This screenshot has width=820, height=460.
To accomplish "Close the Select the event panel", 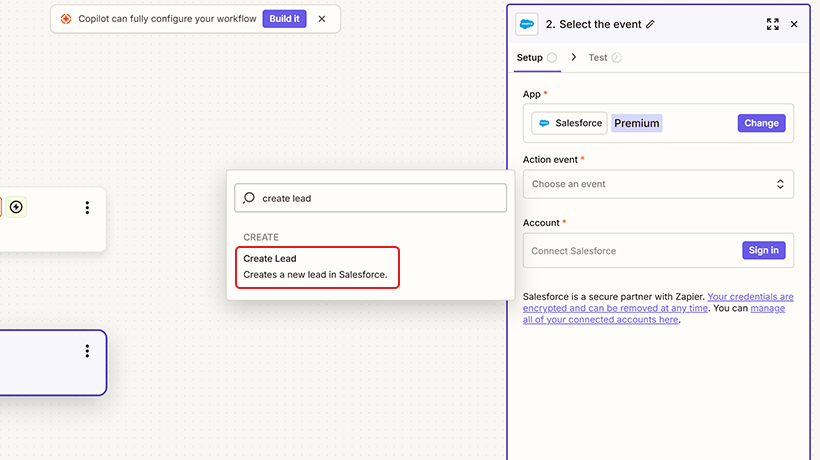I will (794, 24).
